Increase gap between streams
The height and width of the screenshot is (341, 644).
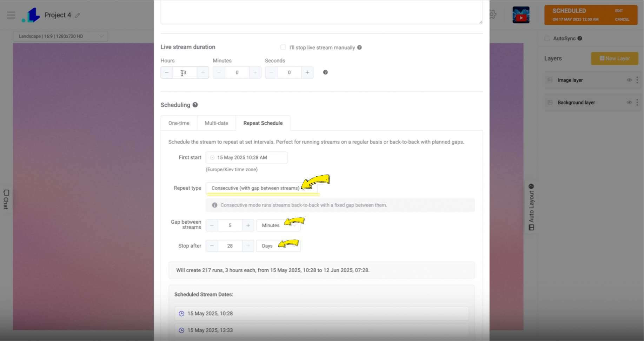pyautogui.click(x=248, y=225)
